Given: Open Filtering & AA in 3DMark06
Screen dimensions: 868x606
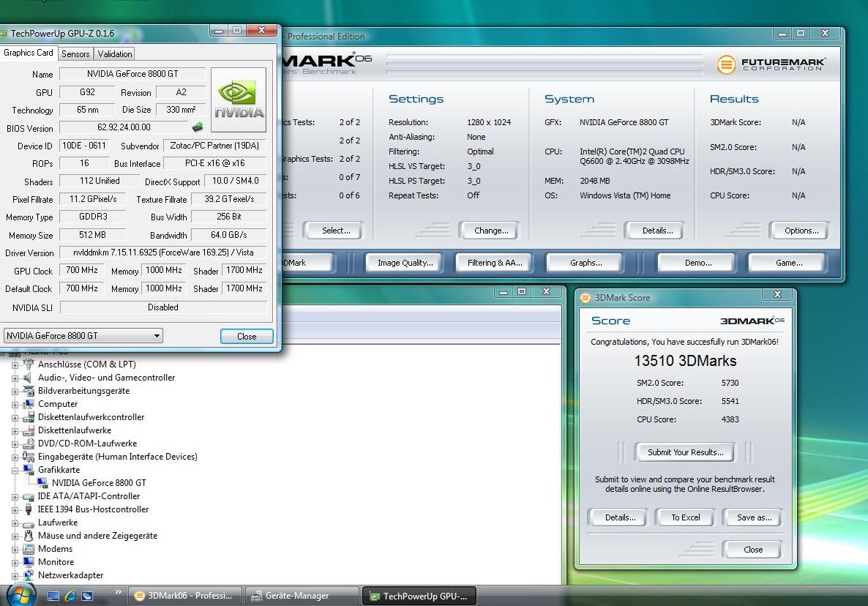Looking at the screenshot, I should pos(494,263).
